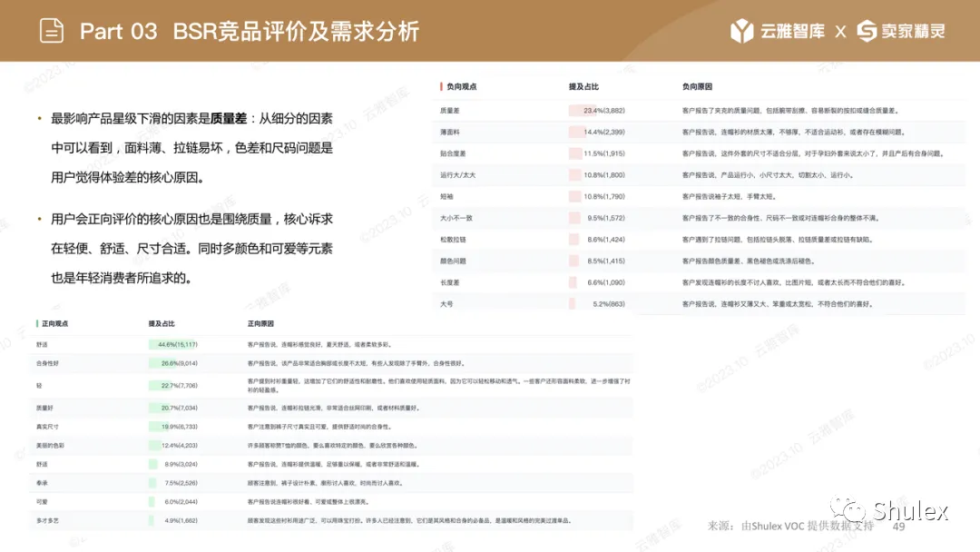980x552 pixels.
Task: Click the 负向原因 column header
Action: pyautogui.click(x=697, y=87)
